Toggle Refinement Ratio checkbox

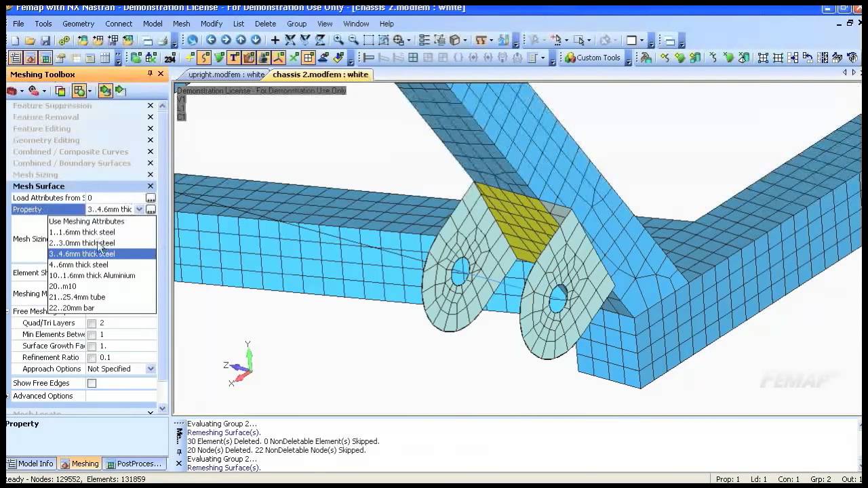click(x=92, y=358)
